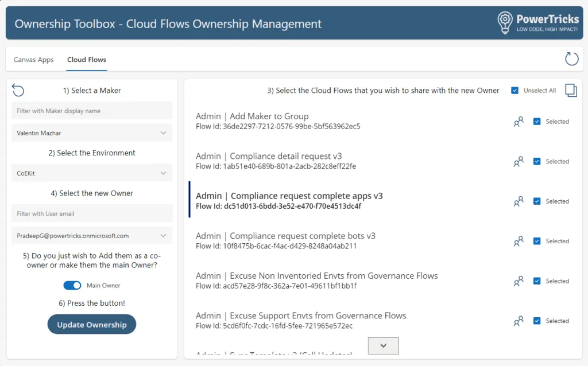The height and width of the screenshot is (366, 588).
Task: Click Flow Id 1ab51e40-689b-801a-2acb-282c8eff22fe
Action: click(x=276, y=166)
